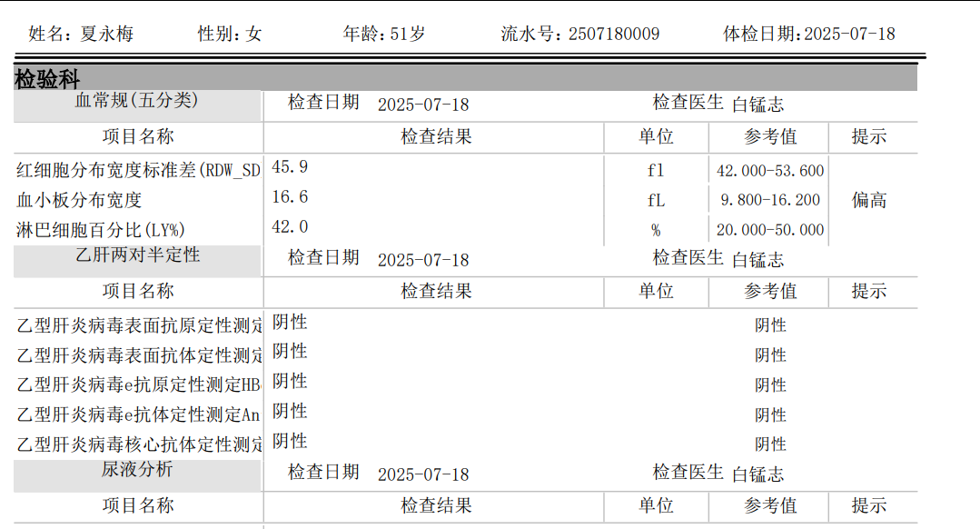Click the 乙肝两对半定性 section title

[136, 255]
